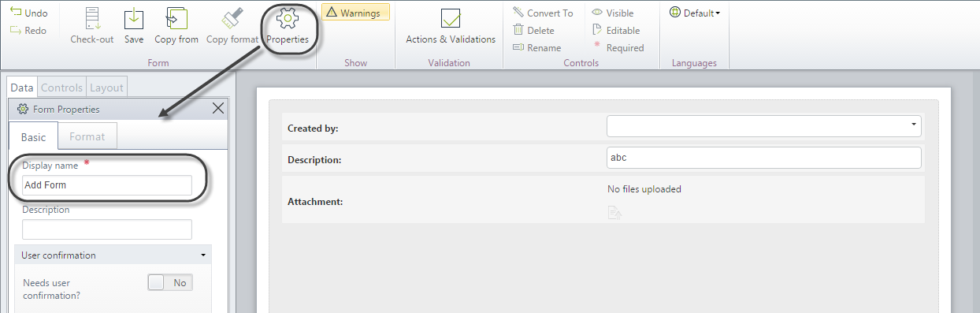This screenshot has width=980, height=313.
Task: Upload file using attachment icon
Action: (x=614, y=212)
